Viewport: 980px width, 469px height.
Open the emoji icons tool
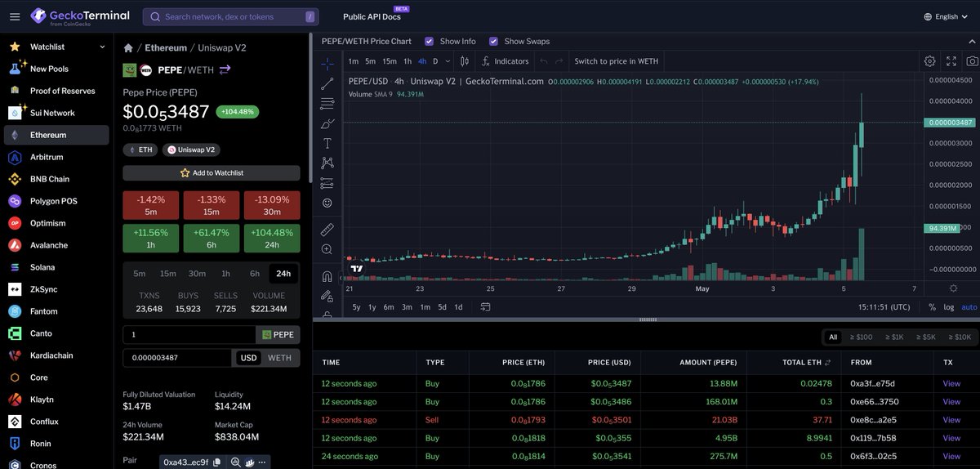click(x=327, y=203)
